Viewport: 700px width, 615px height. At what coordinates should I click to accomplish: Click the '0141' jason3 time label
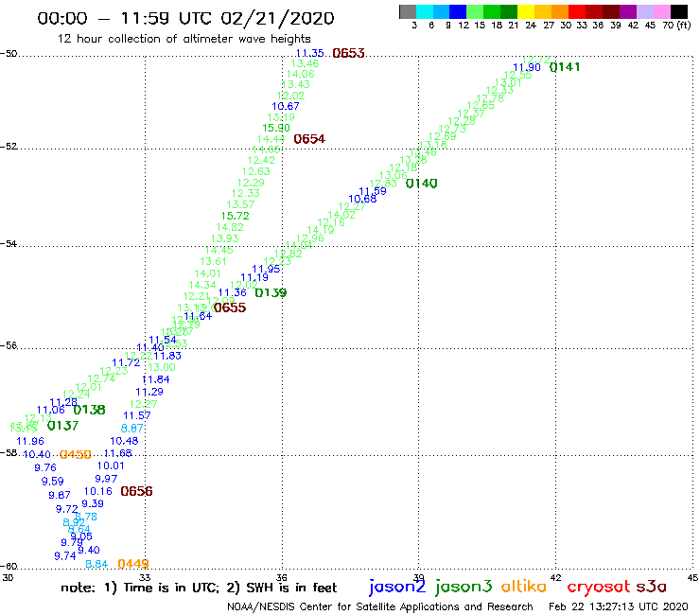[565, 67]
